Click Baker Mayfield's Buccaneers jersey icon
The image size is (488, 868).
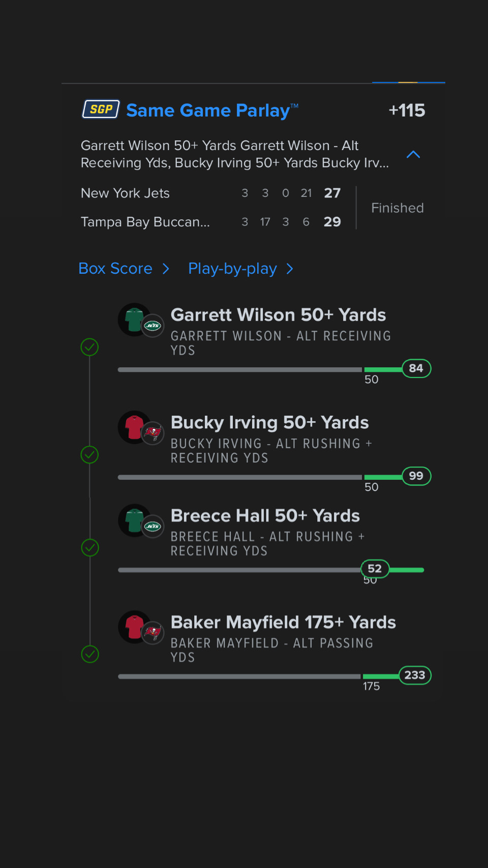click(135, 627)
